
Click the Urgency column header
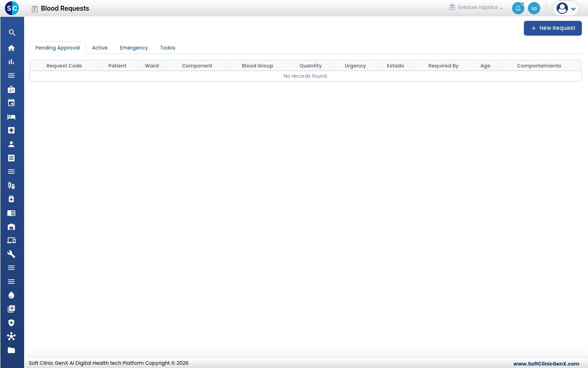(x=355, y=66)
